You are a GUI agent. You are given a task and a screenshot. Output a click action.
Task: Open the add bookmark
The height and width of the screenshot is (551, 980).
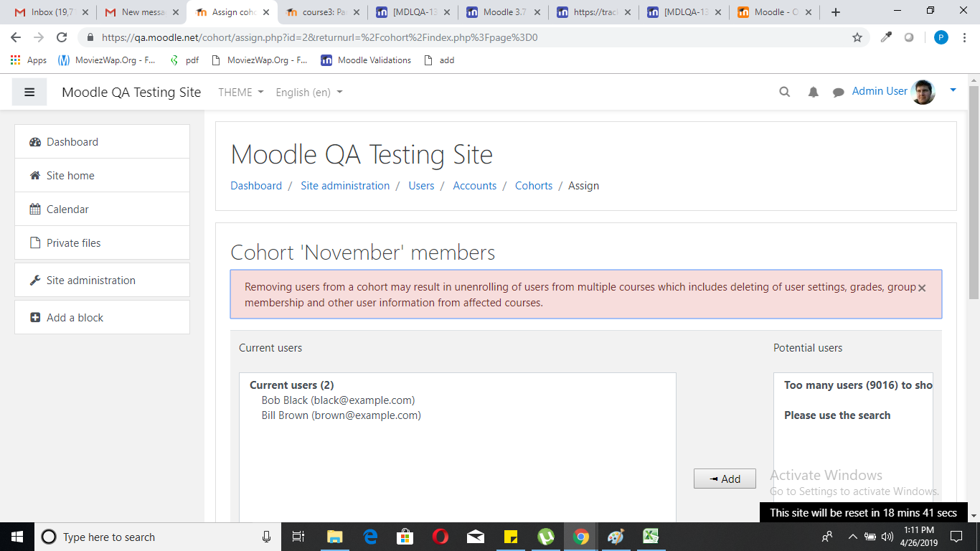tap(439, 60)
